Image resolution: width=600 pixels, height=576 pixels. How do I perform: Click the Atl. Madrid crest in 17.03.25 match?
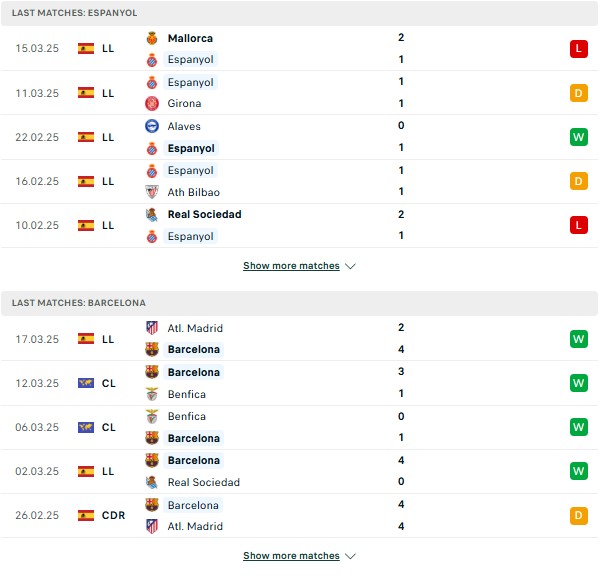pyautogui.click(x=152, y=328)
